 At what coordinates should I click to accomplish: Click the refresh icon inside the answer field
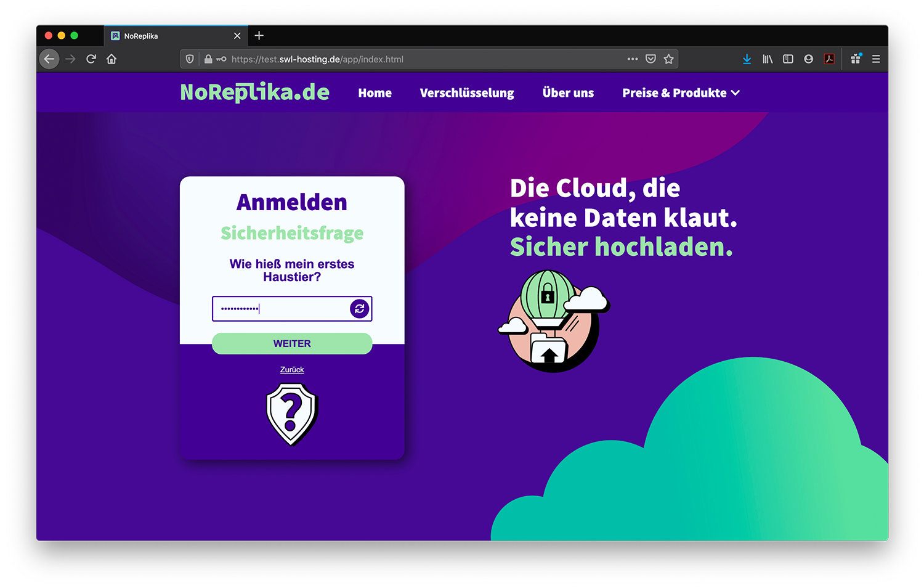(x=360, y=309)
